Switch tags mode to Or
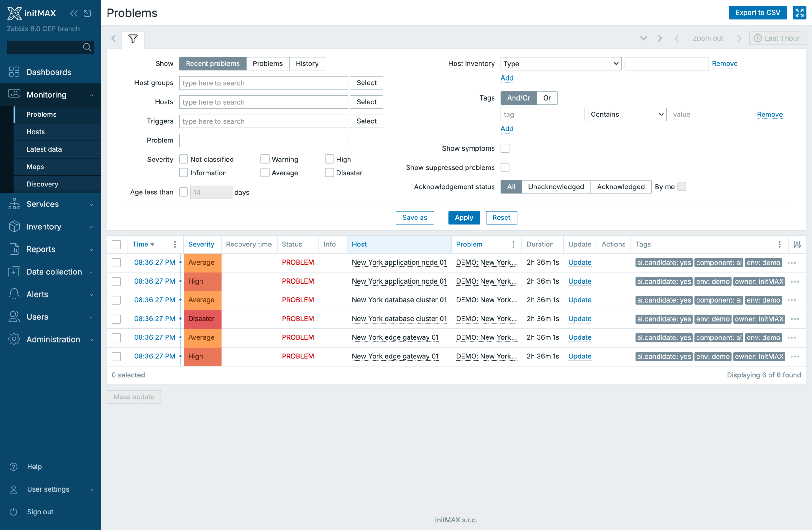Viewport: 812px width, 530px height. [x=547, y=98]
